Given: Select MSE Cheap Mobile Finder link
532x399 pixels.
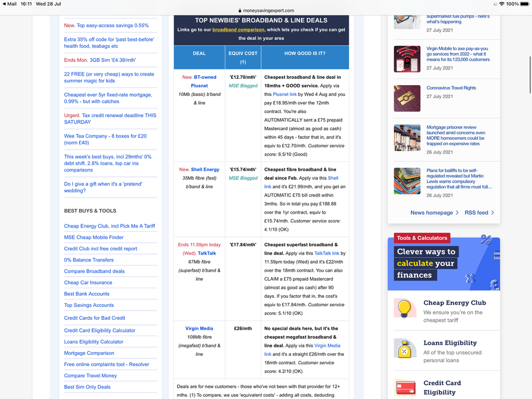Looking at the screenshot, I should click(94, 238).
